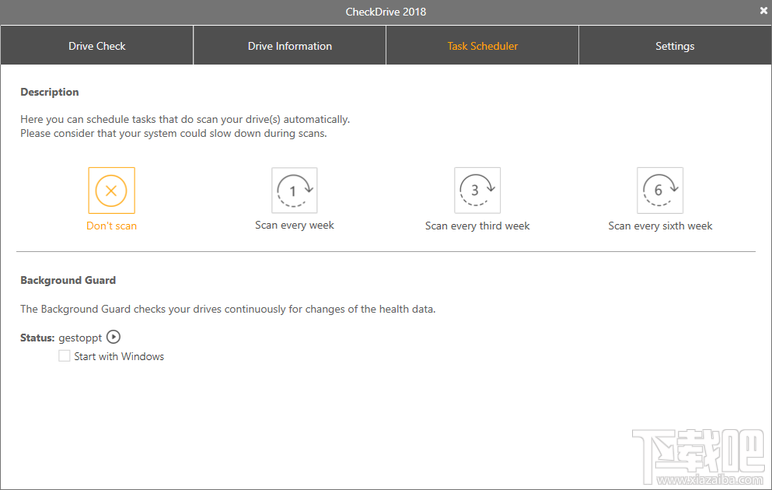Start the Background Guard with play icon

(x=113, y=337)
